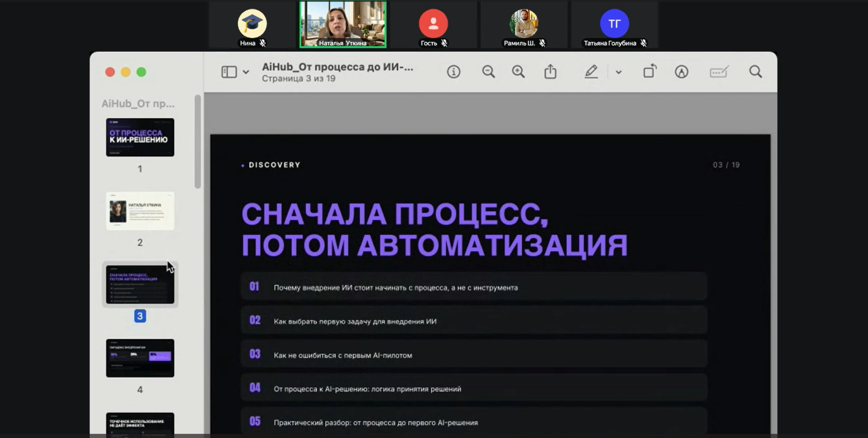The height and width of the screenshot is (438, 868).
Task: Zoom out of the PDF page
Action: [x=488, y=72]
